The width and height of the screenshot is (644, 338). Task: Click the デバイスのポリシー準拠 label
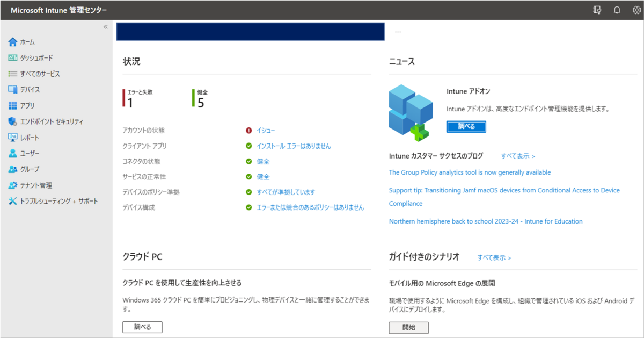(151, 192)
